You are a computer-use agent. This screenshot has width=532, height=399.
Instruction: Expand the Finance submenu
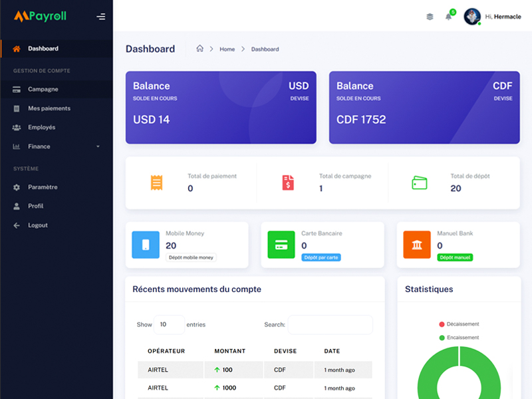pyautogui.click(x=56, y=146)
